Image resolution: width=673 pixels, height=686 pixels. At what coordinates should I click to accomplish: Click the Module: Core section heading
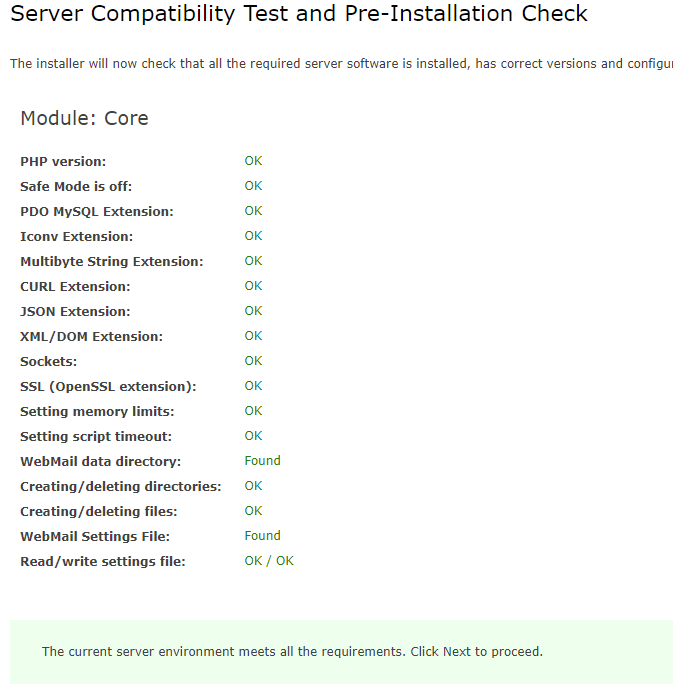84,118
